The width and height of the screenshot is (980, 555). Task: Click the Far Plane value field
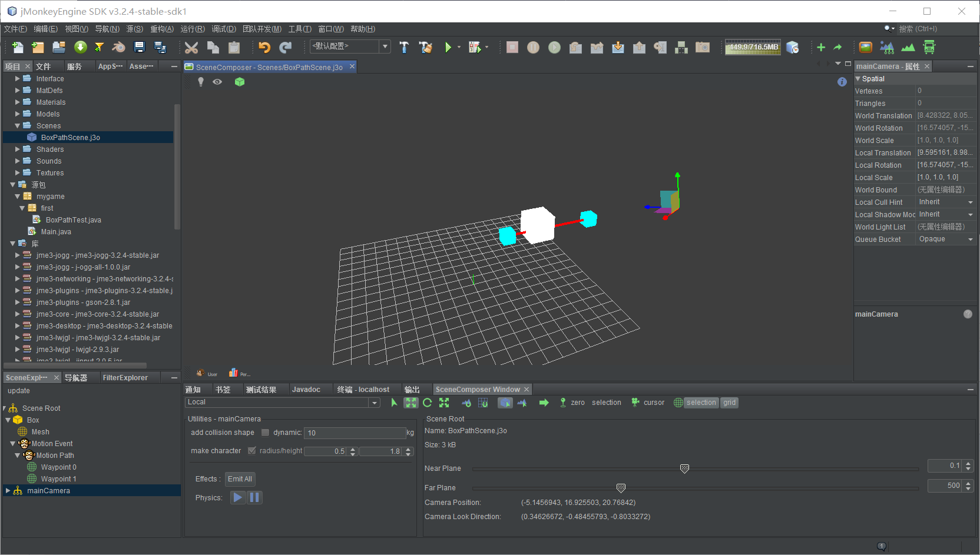click(945, 486)
